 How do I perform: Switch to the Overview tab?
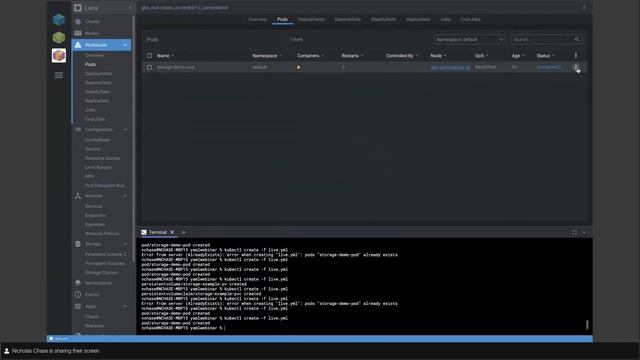(258, 20)
